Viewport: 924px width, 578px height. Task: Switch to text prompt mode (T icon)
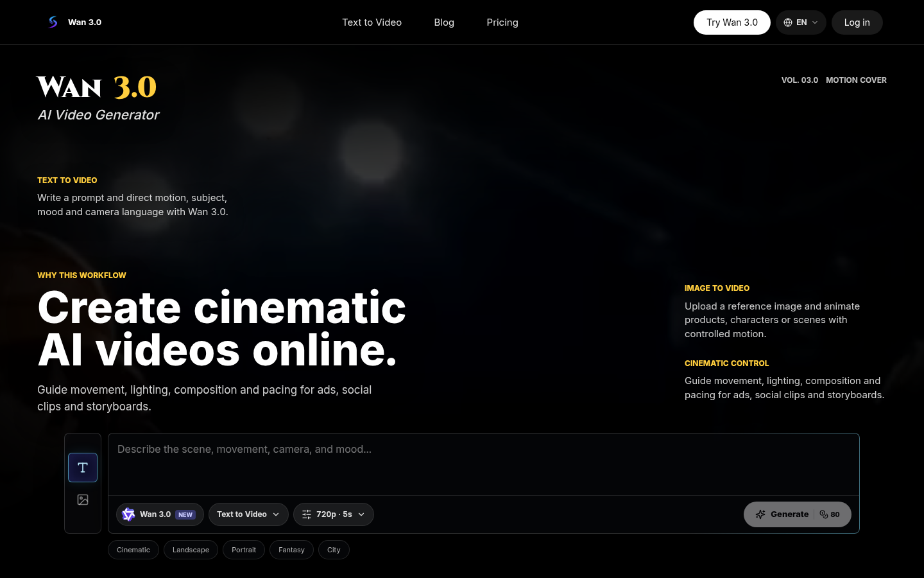[83, 468]
